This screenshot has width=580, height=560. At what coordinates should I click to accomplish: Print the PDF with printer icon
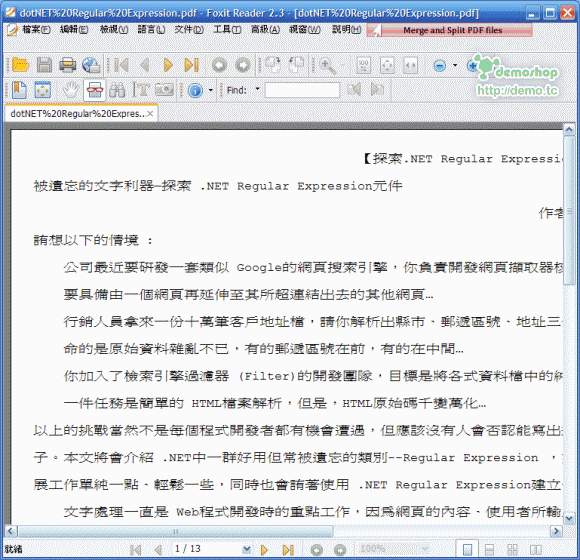(x=68, y=65)
